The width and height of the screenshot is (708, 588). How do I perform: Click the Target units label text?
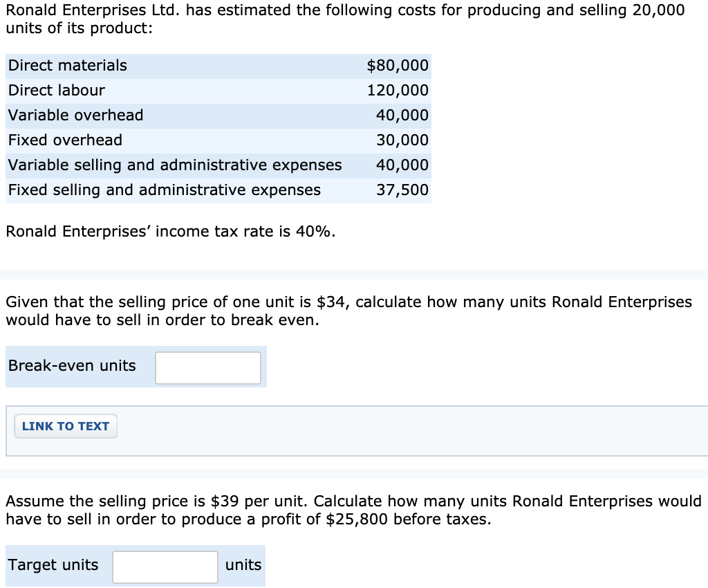[x=53, y=564]
